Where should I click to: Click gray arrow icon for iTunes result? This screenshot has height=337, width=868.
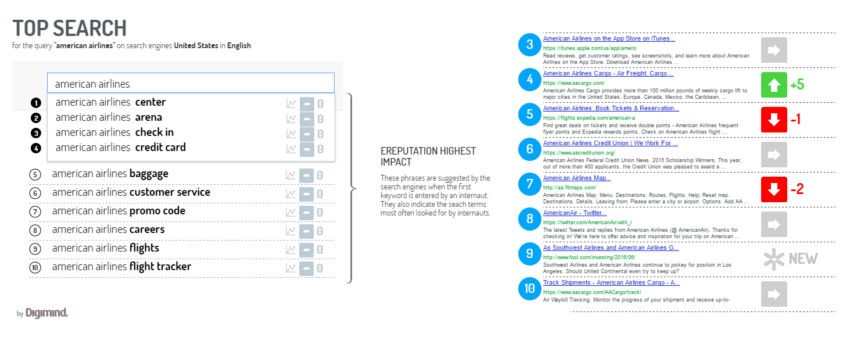[x=774, y=50]
